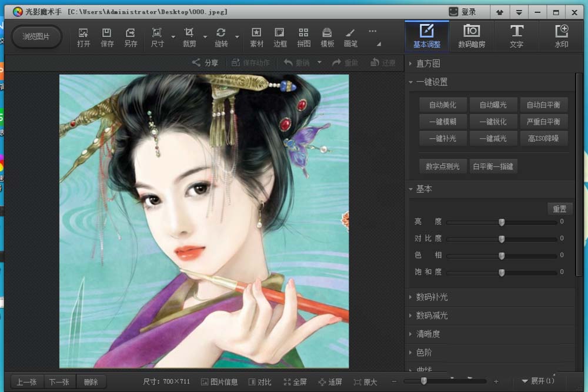588x392 pixels.
Task: Click the 保存动作 save action icon
Action: pyautogui.click(x=250, y=62)
